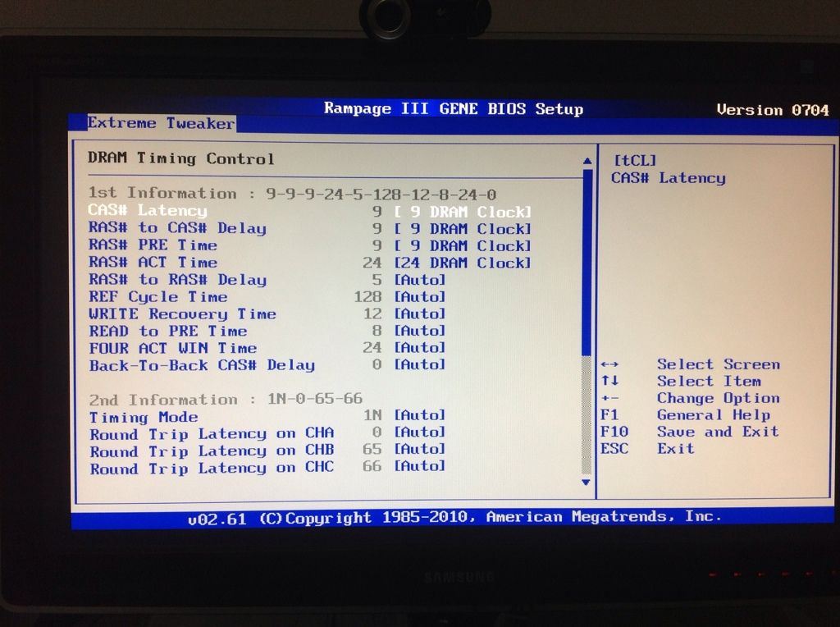Open Auto value for Timing Mode
The image size is (840, 627).
[x=420, y=415]
